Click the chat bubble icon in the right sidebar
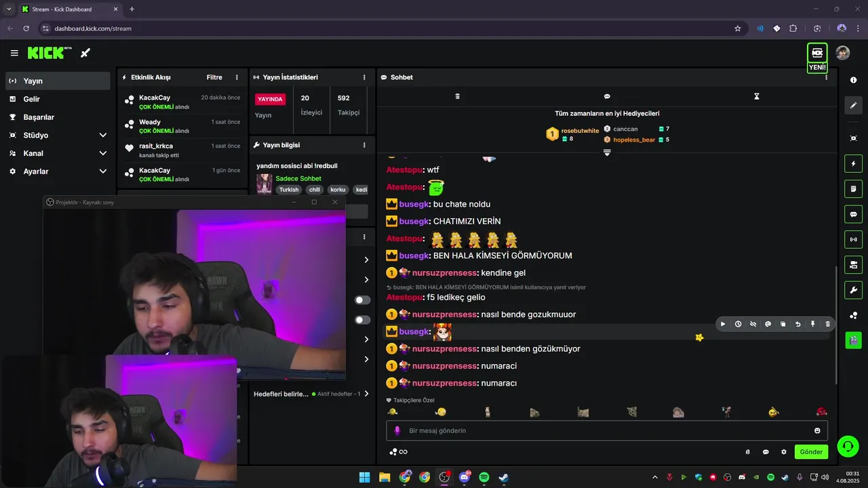The height and width of the screenshot is (488, 868). point(853,214)
